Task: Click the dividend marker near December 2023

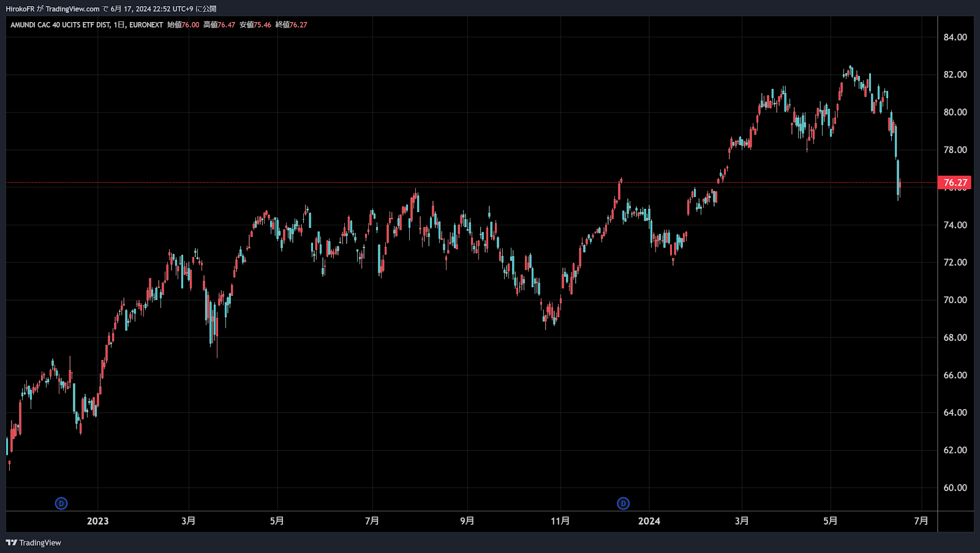Action: coord(623,503)
